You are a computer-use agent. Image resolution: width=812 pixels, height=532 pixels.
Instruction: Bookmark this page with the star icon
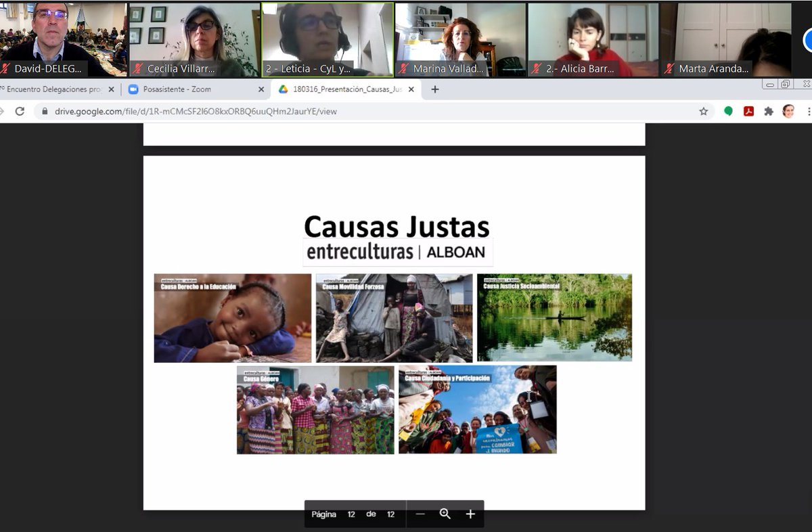(x=704, y=111)
